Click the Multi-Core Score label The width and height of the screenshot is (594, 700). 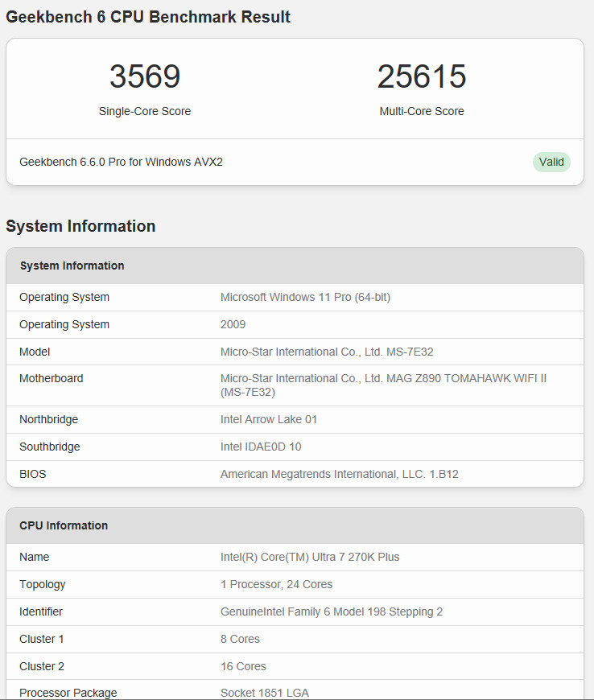coord(422,111)
